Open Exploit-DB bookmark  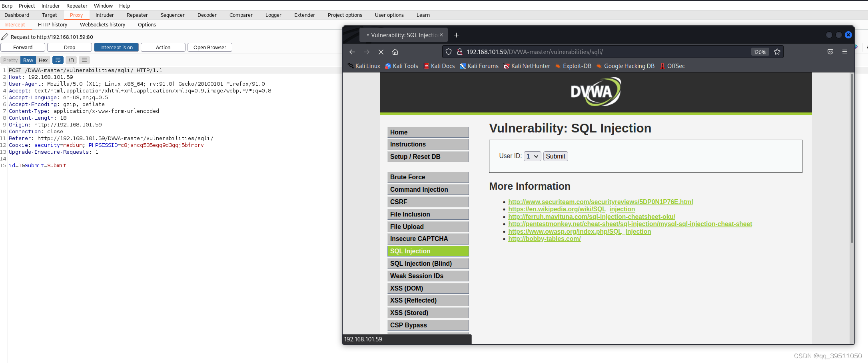point(573,66)
